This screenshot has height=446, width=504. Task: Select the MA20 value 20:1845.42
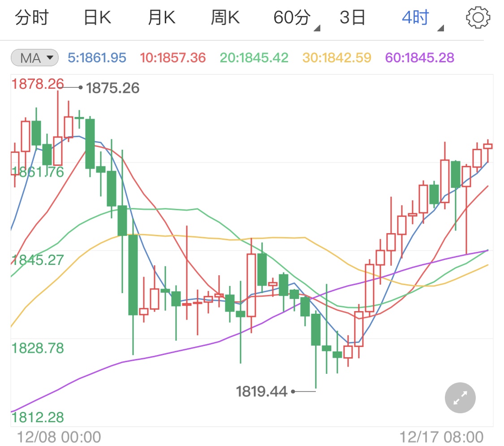point(254,58)
